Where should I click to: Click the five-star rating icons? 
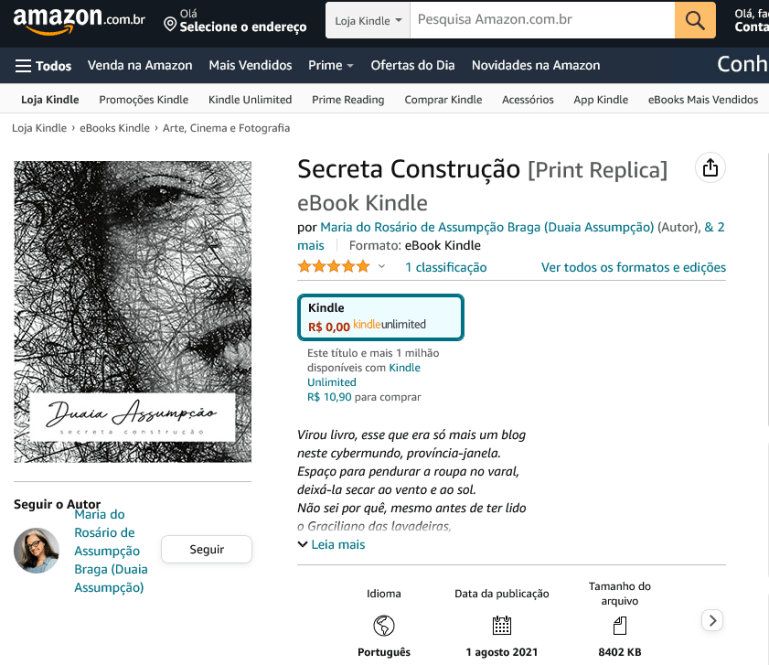333,267
